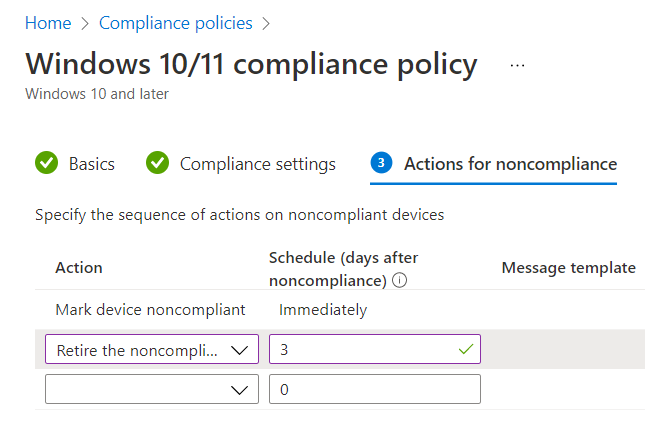645x431 pixels.
Task: Click the schedule field containing 0
Action: 375,389
